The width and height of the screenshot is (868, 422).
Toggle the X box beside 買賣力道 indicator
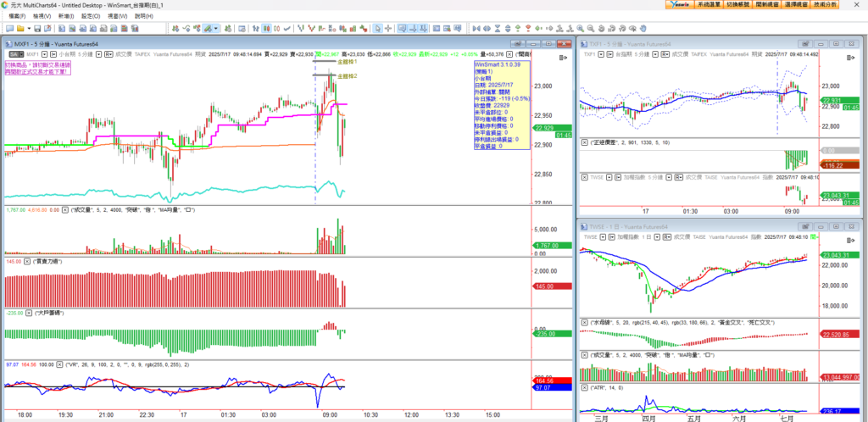point(27,261)
